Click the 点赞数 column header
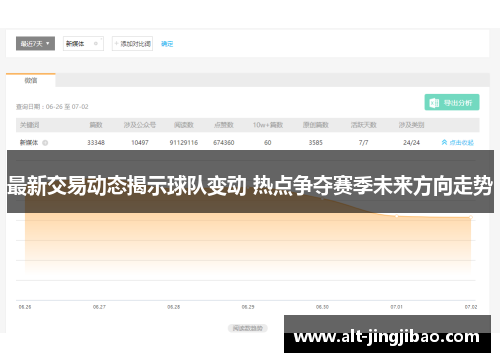Image resolution: width=500 pixels, height=362 pixels. (x=224, y=125)
